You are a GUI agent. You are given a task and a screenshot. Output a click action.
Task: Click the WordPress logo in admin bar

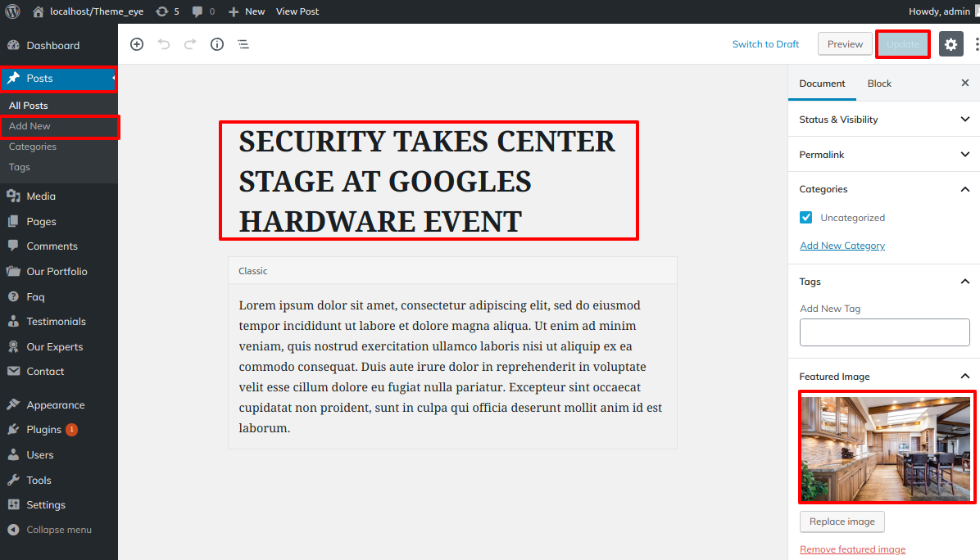[12, 11]
